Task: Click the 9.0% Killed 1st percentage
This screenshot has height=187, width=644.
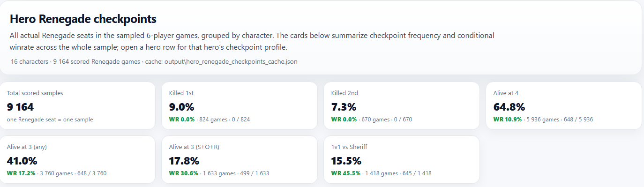Action: [182, 107]
